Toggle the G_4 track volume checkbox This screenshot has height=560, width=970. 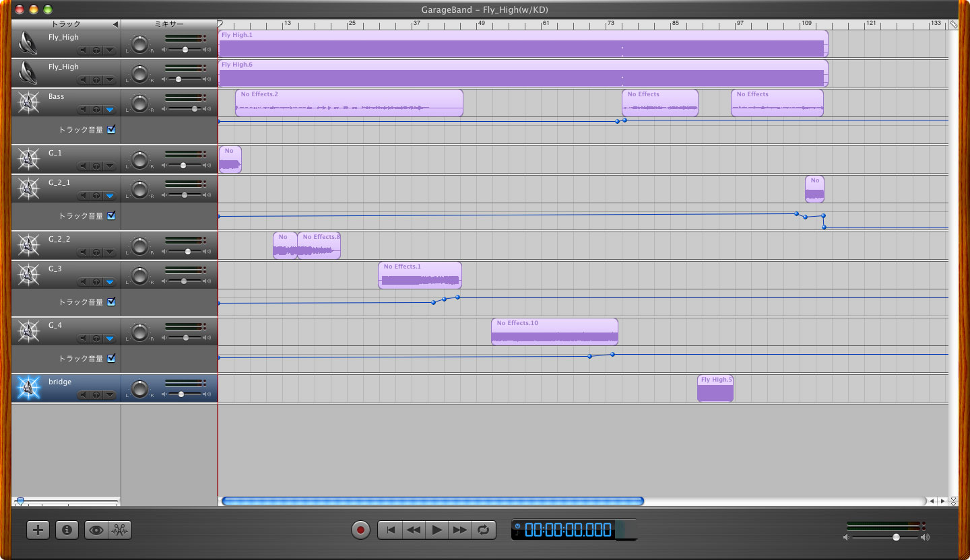pyautogui.click(x=111, y=359)
